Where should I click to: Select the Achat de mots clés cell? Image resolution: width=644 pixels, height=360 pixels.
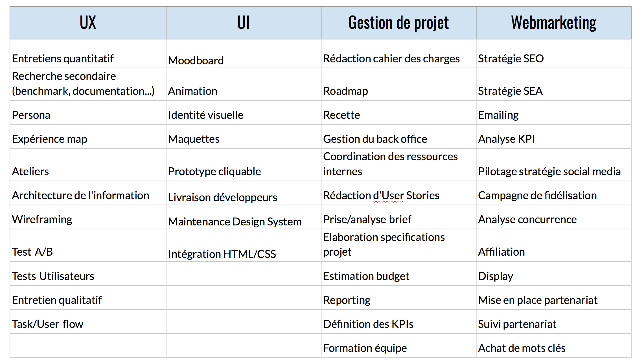554,346
